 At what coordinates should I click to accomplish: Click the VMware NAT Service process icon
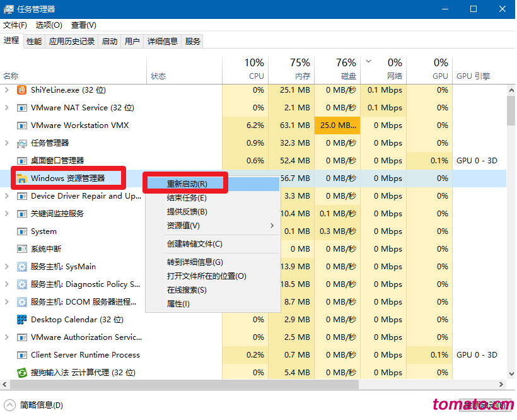pyautogui.click(x=22, y=108)
